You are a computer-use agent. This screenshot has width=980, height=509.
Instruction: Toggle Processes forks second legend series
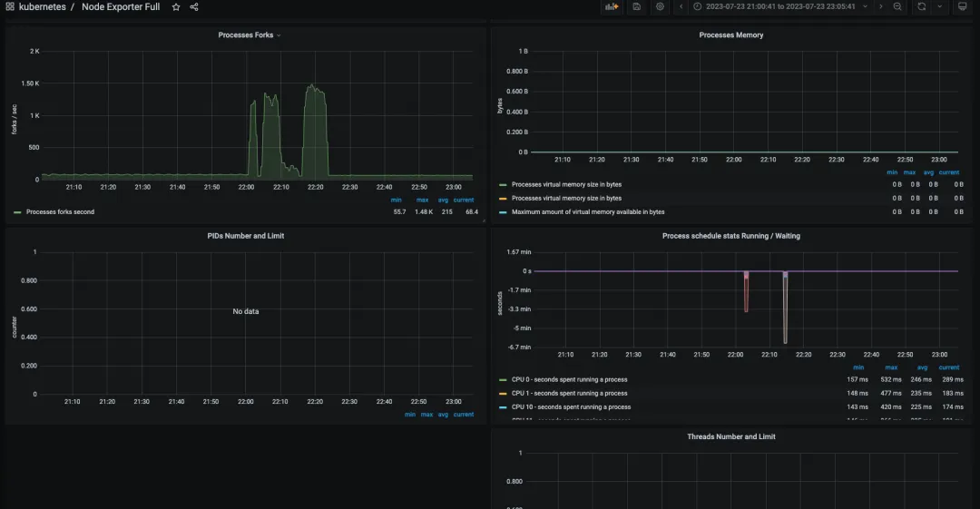click(x=60, y=212)
